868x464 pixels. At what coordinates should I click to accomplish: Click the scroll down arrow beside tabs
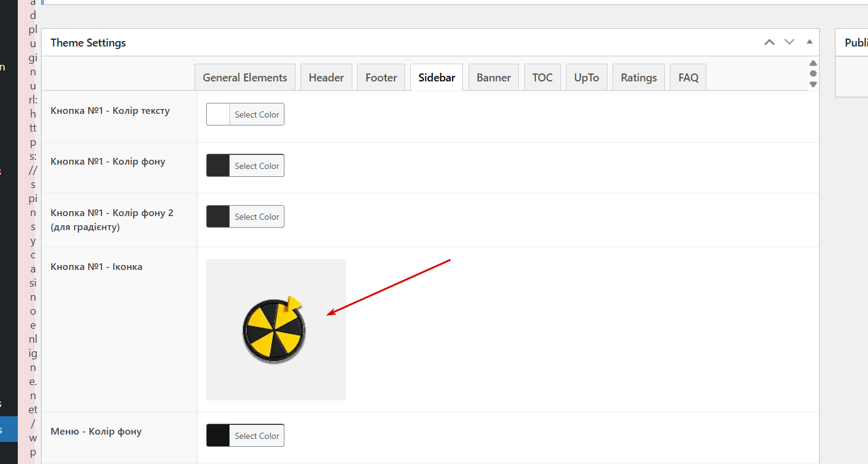point(813,84)
